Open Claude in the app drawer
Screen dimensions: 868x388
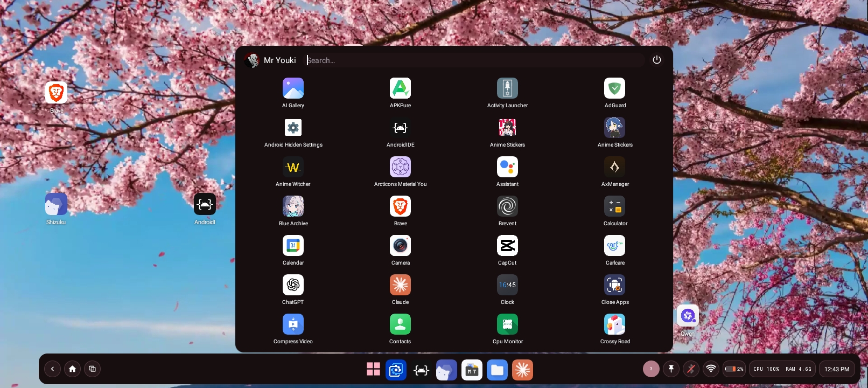(x=400, y=285)
